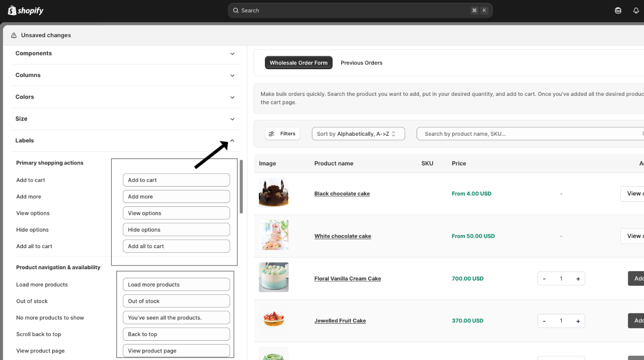The image size is (644, 360).
Task: Switch to the Previous Orders tab
Action: [x=361, y=63]
